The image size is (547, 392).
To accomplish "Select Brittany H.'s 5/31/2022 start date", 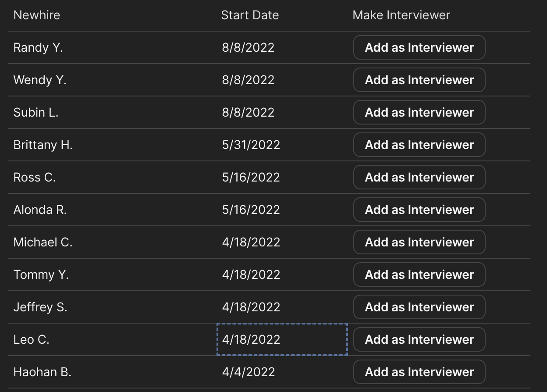I will (x=251, y=145).
